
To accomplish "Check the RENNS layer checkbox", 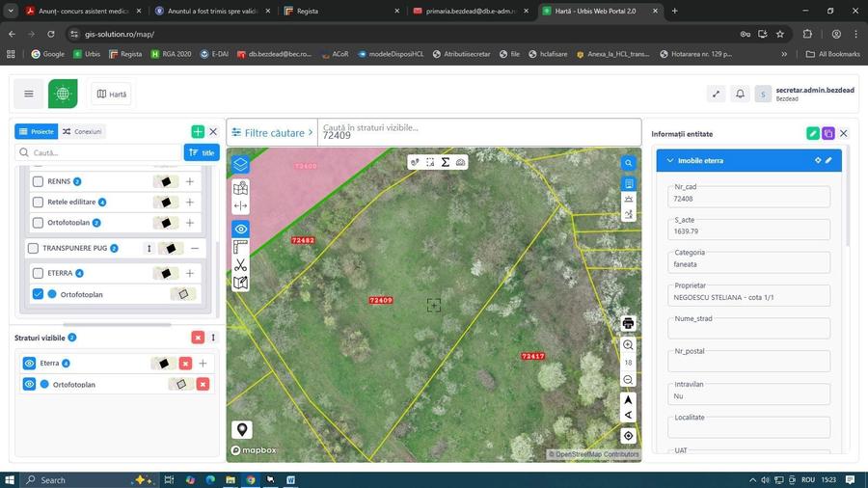I will click(x=39, y=181).
